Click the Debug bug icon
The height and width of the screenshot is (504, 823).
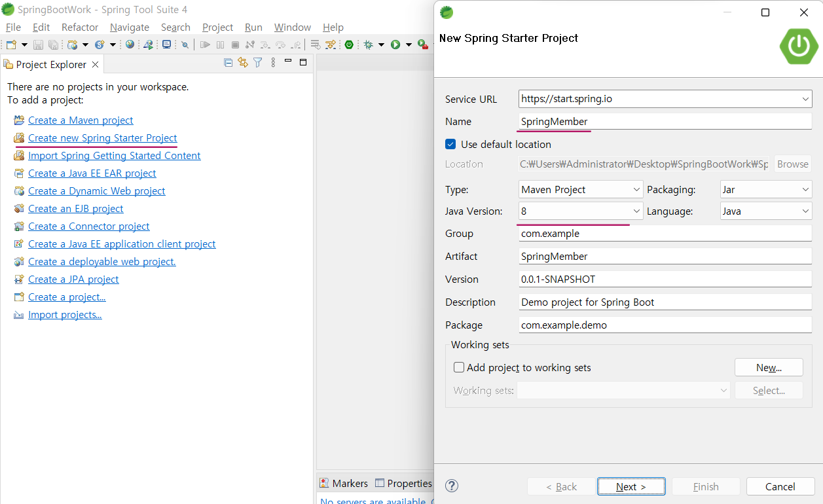coord(368,45)
